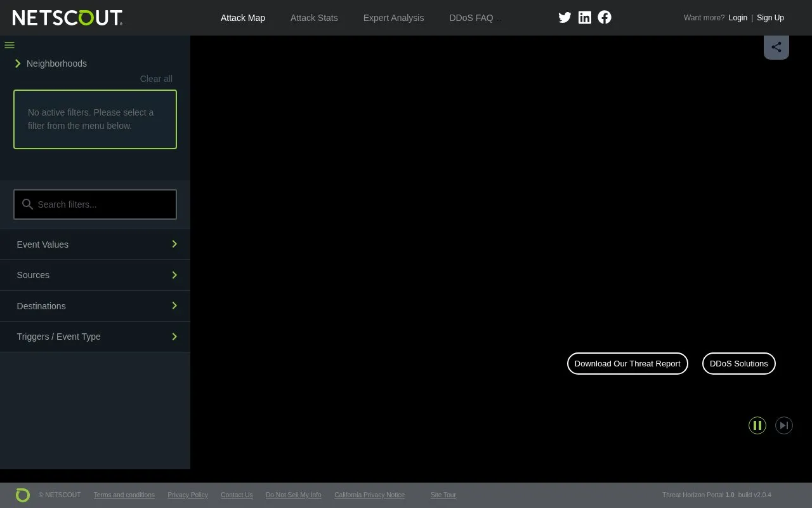The image size is (812, 508).
Task: Click Contact Us footer link
Action: tap(237, 495)
